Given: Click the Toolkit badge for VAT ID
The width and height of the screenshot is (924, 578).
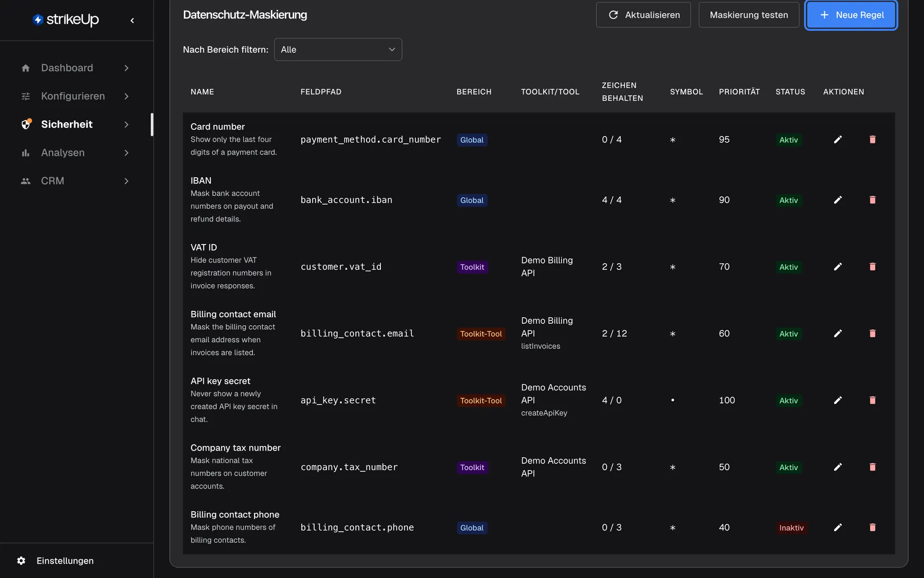Looking at the screenshot, I should click(472, 267).
